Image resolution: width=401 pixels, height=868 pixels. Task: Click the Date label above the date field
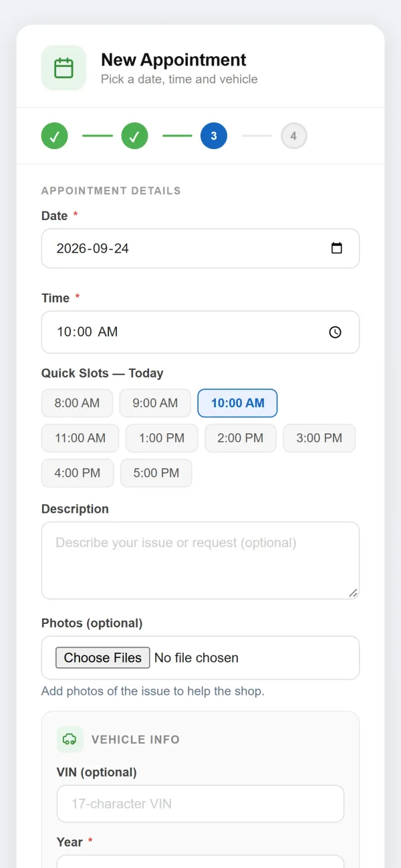coord(55,216)
